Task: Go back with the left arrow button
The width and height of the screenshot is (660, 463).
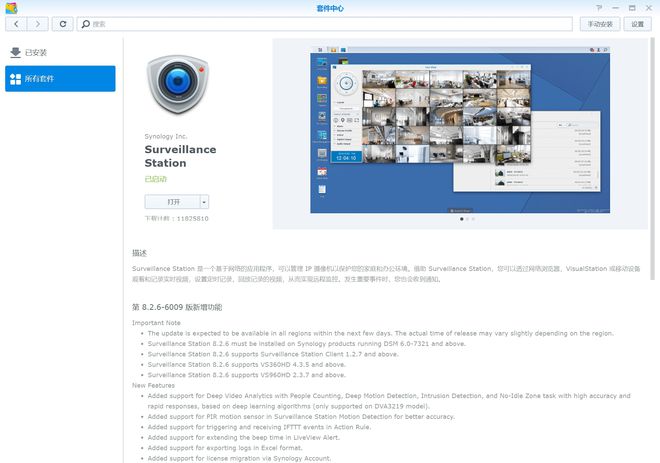Action: click(15, 23)
